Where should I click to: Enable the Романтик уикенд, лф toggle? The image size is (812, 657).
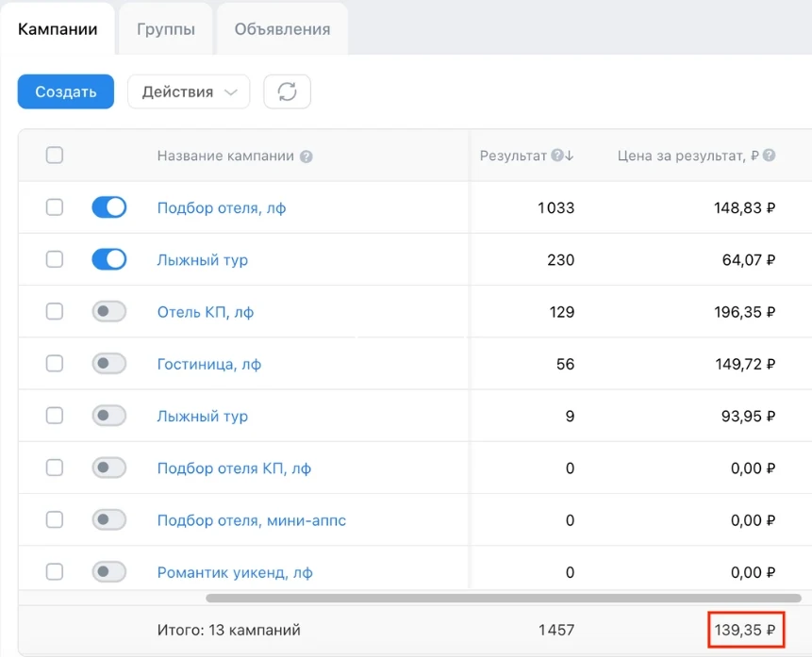(109, 572)
